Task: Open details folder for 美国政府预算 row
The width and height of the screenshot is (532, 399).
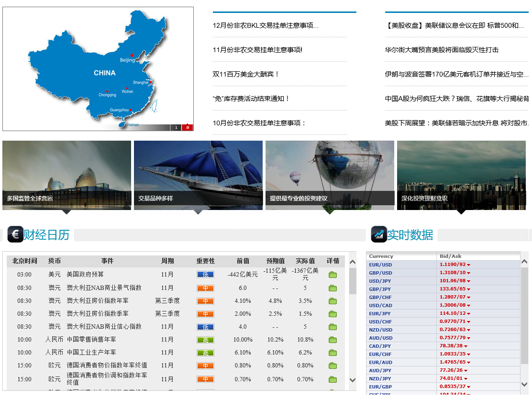Action: 332,275
